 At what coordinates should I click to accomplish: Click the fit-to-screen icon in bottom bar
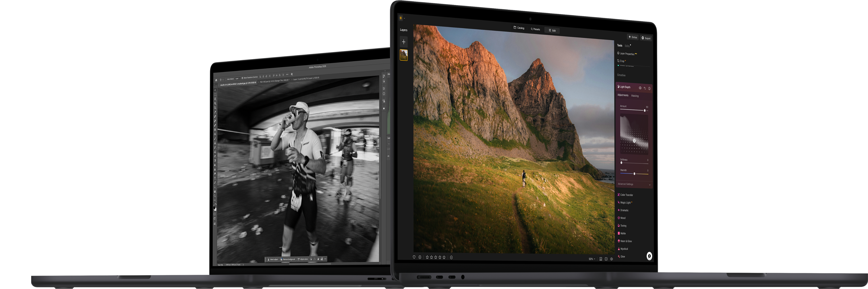pos(601,259)
